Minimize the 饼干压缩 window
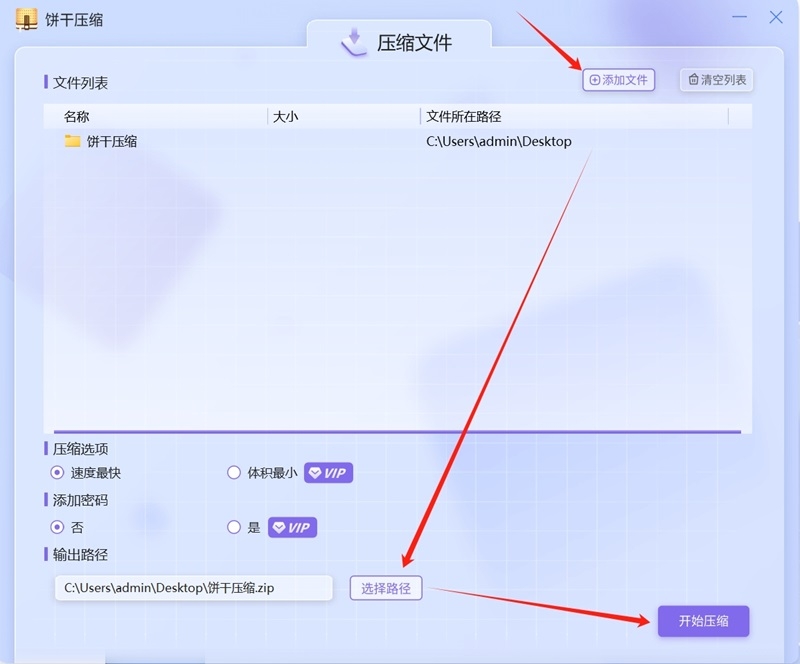The width and height of the screenshot is (800, 664). (739, 17)
